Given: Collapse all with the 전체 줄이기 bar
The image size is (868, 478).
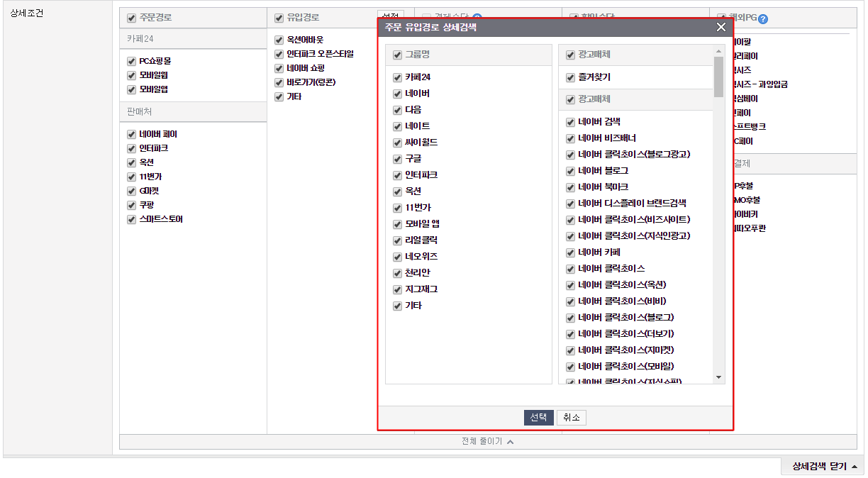Looking at the screenshot, I should pos(488,441).
